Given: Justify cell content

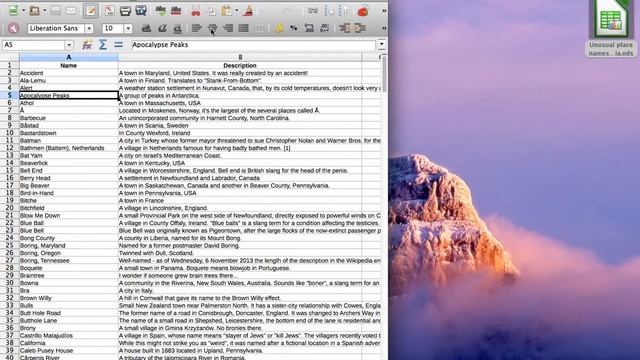Looking at the screenshot, I should point(243,28).
